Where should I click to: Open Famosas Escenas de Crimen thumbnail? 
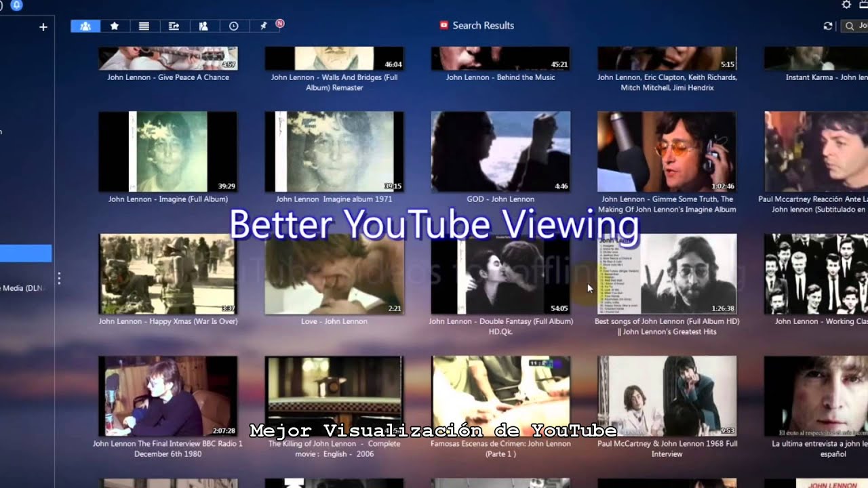coord(500,396)
